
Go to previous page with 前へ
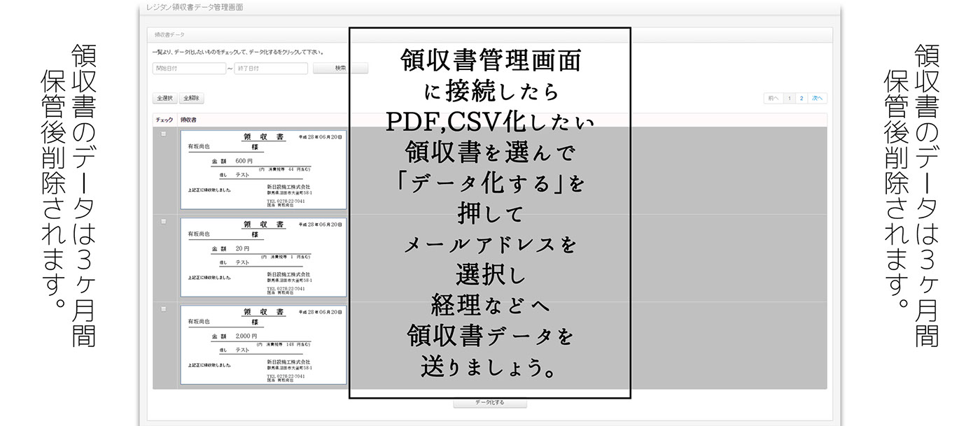[773, 99]
